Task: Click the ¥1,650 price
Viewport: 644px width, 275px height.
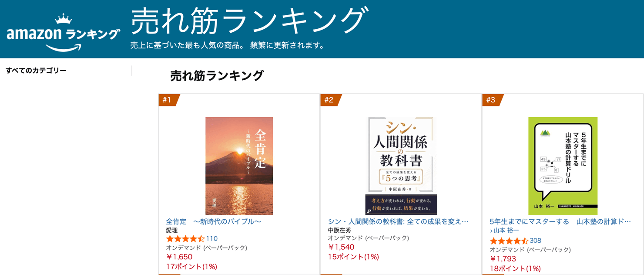Action: [179, 257]
